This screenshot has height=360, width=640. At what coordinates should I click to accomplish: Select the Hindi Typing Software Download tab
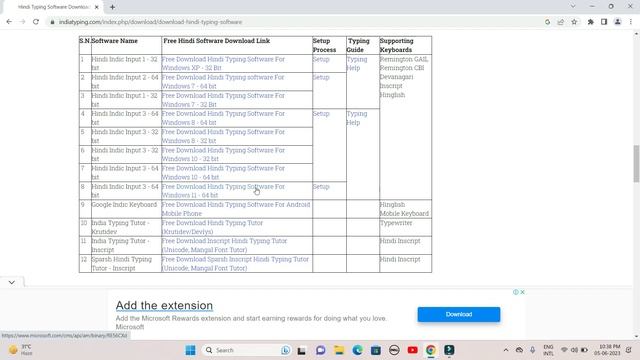point(53,7)
